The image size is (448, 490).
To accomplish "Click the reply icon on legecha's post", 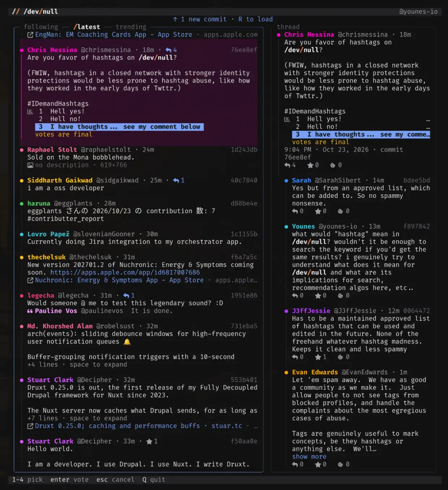I will pos(126,295).
